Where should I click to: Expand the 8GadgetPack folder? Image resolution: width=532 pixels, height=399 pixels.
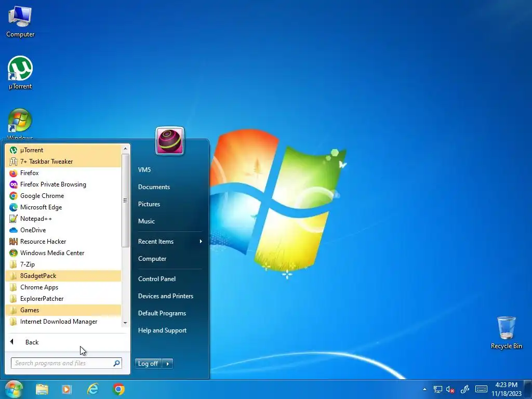(63, 276)
